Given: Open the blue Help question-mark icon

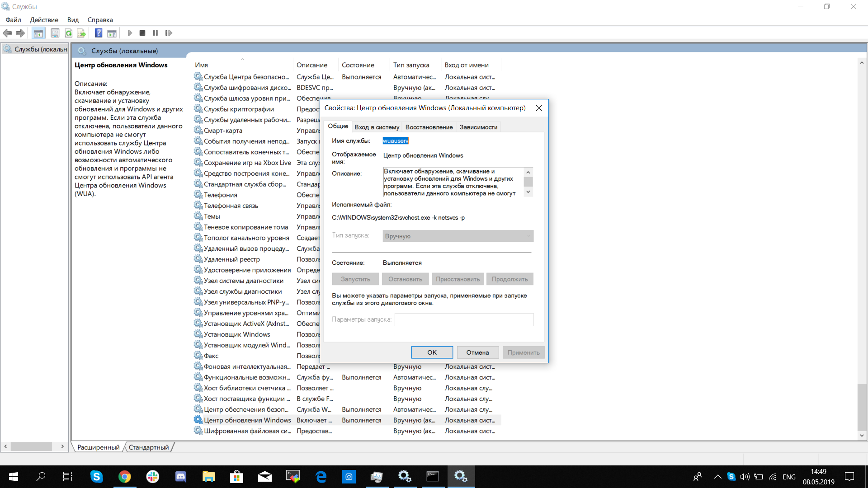Looking at the screenshot, I should coord(99,33).
